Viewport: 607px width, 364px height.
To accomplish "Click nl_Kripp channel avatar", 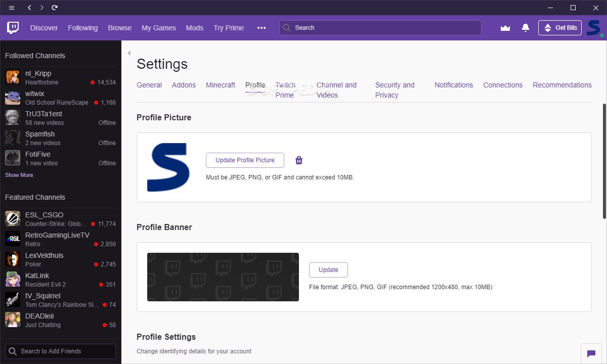I will (x=13, y=77).
